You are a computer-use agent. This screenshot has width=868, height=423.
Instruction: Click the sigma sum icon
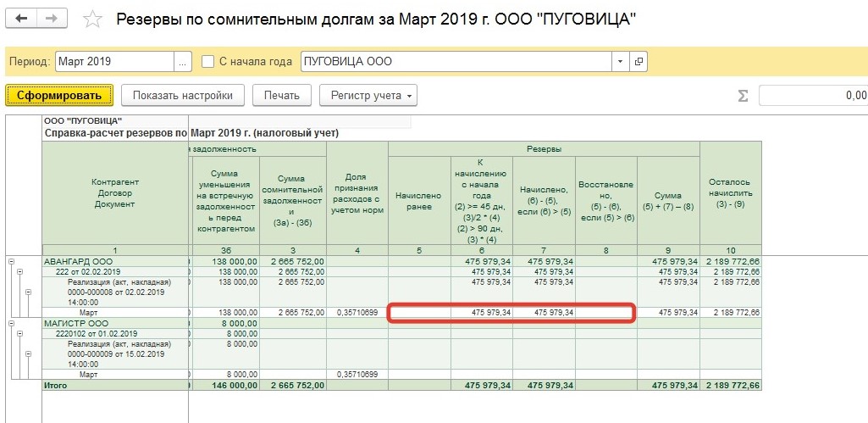point(743,96)
